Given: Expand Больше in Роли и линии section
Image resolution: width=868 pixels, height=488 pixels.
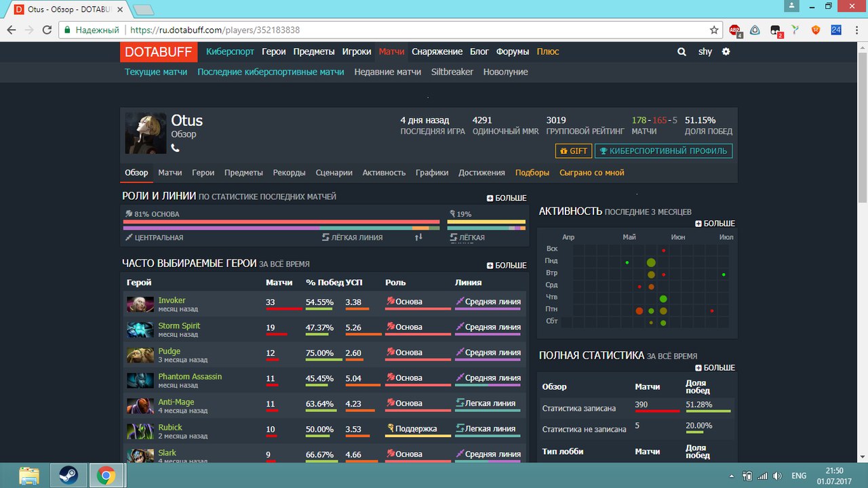Looking at the screenshot, I should (x=507, y=198).
